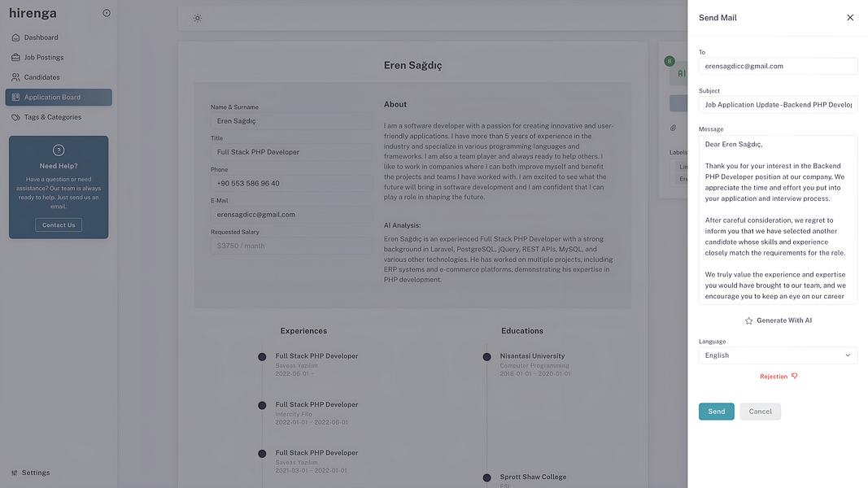Click the Title field Full Stack PHP Developer
Image resolution: width=868 pixels, height=488 pixels.
pyautogui.click(x=292, y=152)
